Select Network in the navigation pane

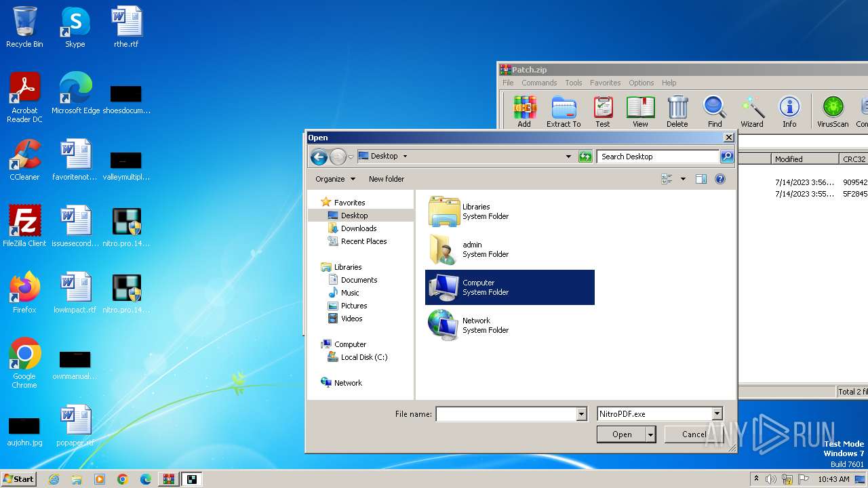click(x=348, y=383)
